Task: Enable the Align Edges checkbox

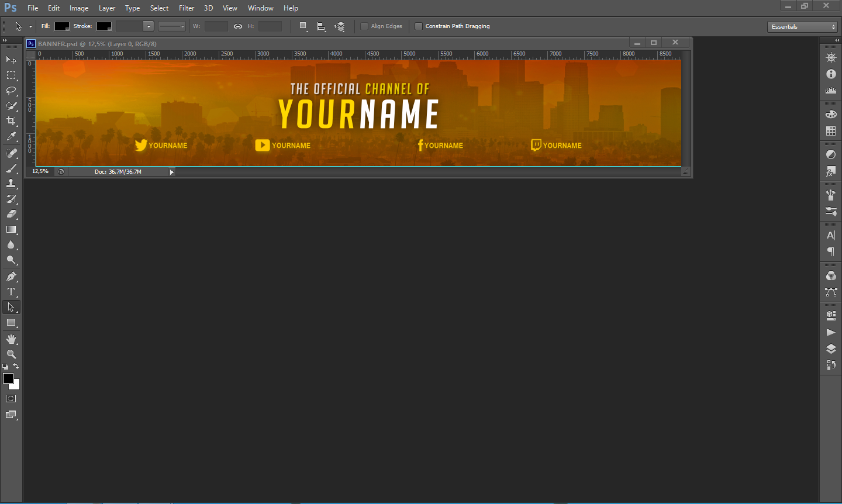Action: click(364, 26)
